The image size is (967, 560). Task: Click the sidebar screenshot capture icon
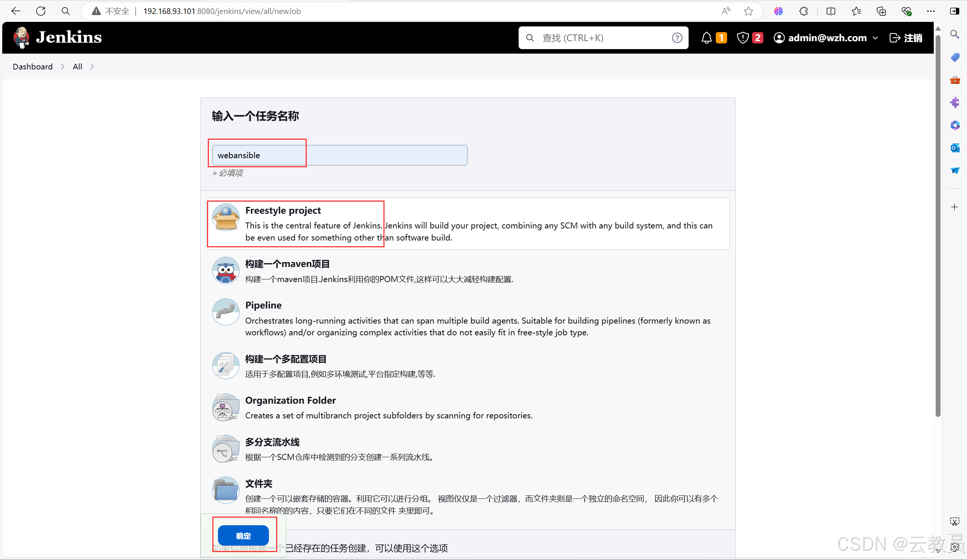pos(955,521)
